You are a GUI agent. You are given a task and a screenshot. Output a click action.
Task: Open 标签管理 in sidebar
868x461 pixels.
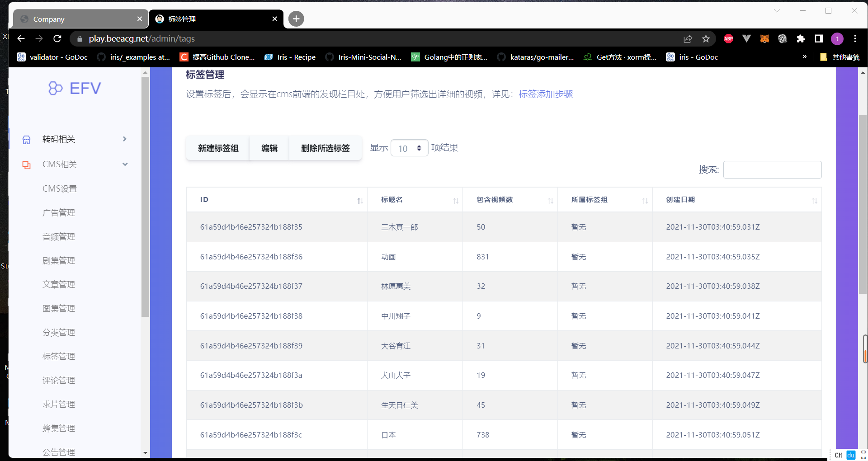pos(59,357)
